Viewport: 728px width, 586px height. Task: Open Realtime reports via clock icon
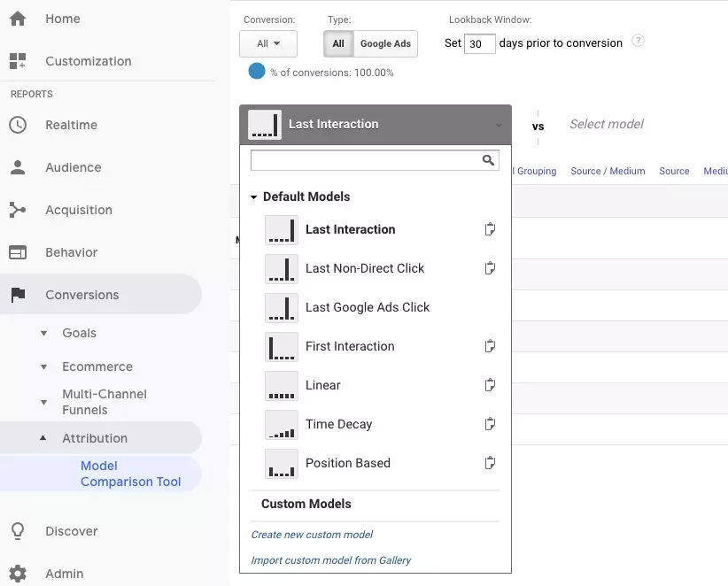point(18,125)
